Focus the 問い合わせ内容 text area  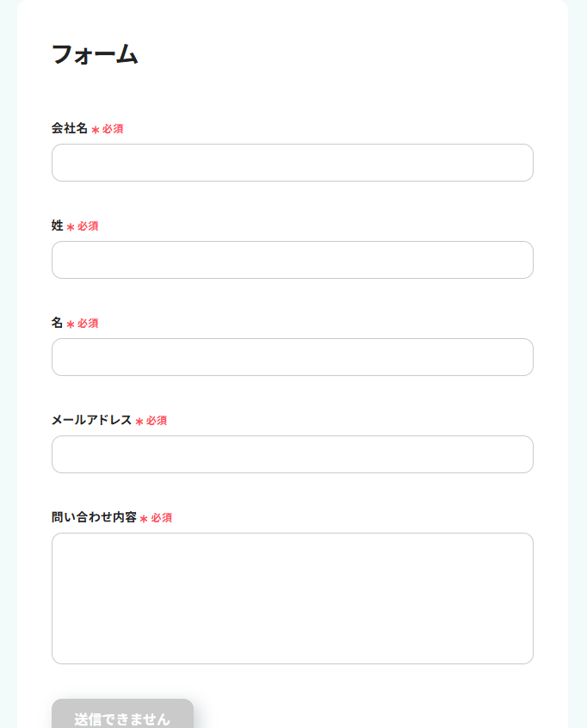[293, 598]
